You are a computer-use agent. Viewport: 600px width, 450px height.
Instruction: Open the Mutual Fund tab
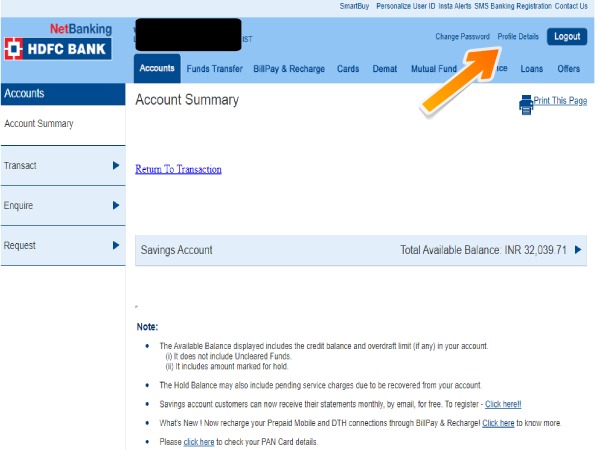tap(434, 69)
